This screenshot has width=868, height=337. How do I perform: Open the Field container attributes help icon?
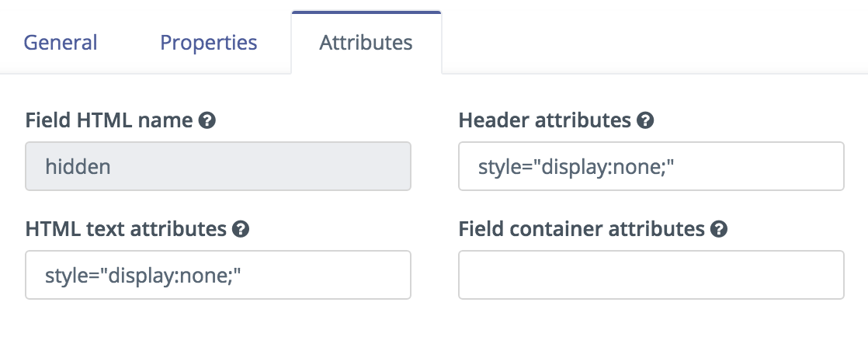(718, 228)
